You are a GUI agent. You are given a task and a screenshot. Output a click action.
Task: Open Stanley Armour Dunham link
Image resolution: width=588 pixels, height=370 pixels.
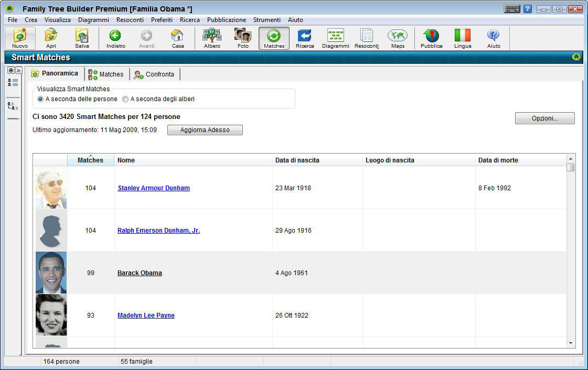[154, 188]
